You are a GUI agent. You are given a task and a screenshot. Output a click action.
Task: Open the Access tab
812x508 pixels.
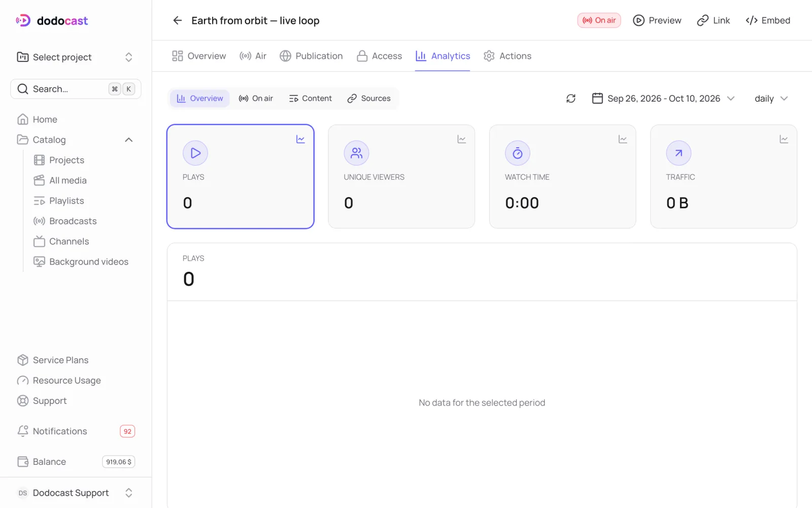pyautogui.click(x=379, y=56)
